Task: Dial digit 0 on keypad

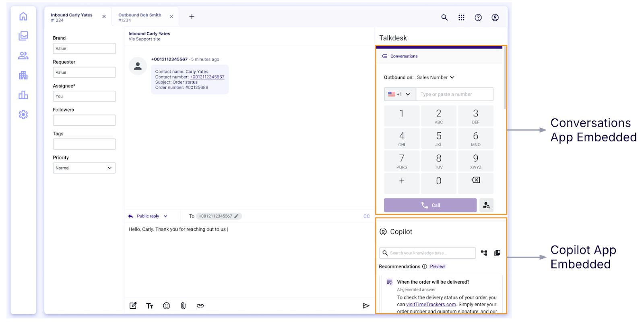Action: (439, 184)
